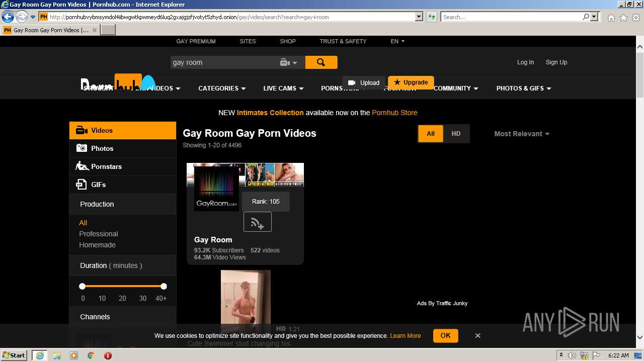Open SHOP in top menu
644x362 pixels.
click(288, 41)
